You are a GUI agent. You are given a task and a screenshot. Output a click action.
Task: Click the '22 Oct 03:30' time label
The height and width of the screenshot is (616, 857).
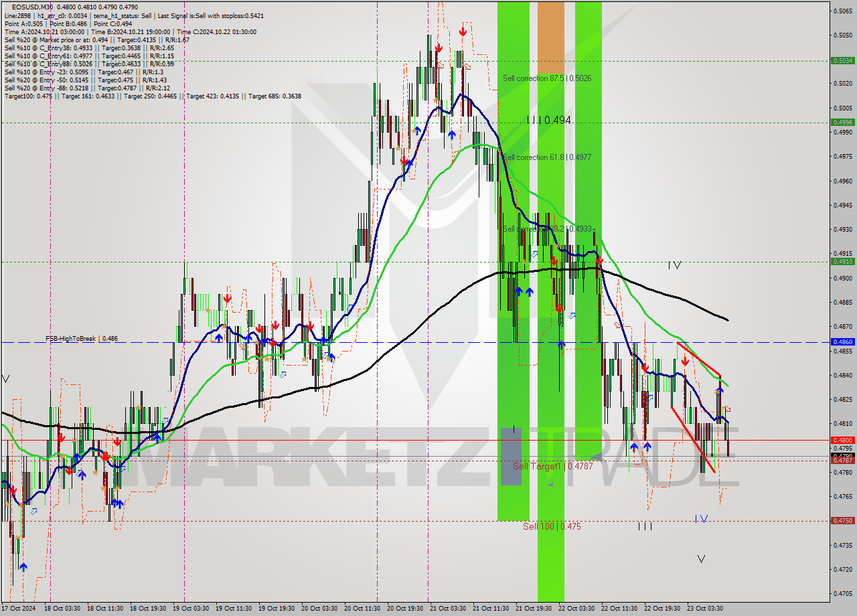pyautogui.click(x=576, y=609)
